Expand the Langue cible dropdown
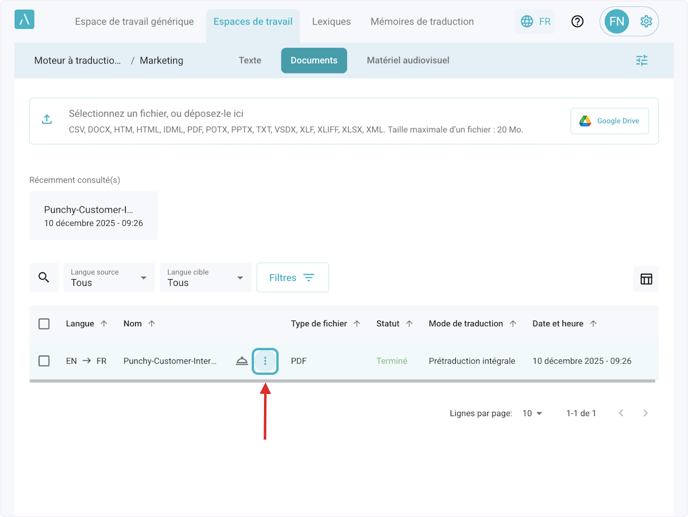Image resolution: width=688 pixels, height=517 pixels. click(205, 278)
